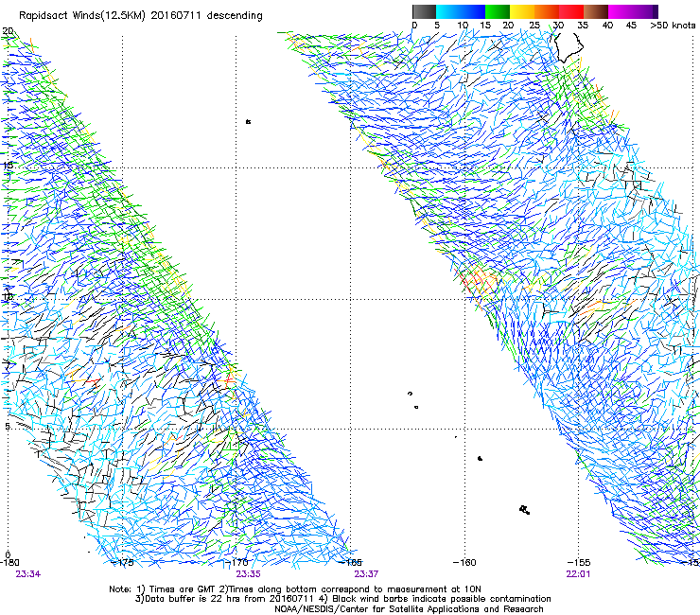Click the '25' label under the color bar
700x615 pixels.
534,26
